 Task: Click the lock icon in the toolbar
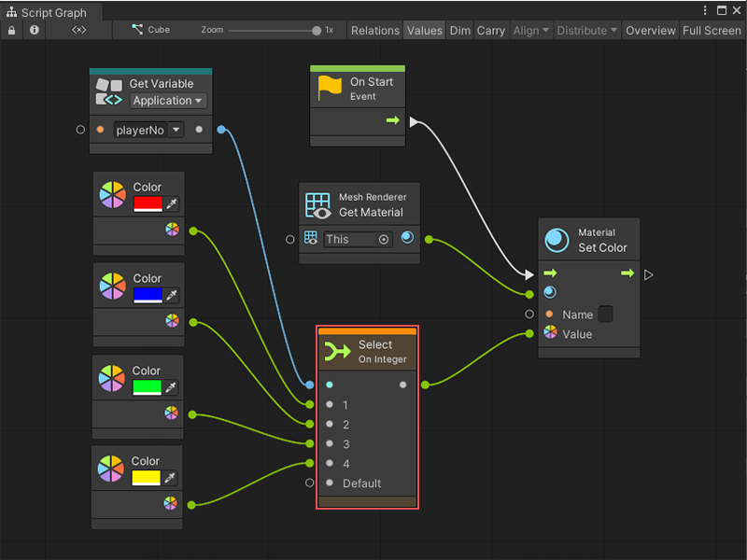click(9, 30)
